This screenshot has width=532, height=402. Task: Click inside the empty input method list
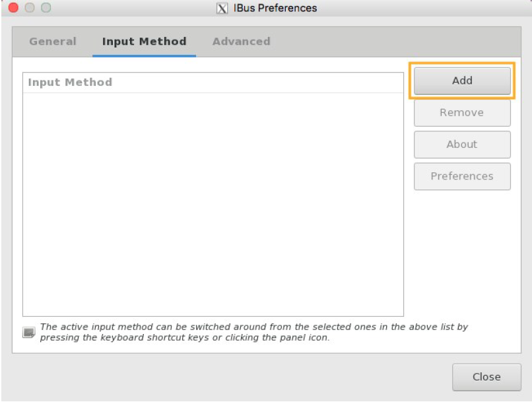213,205
